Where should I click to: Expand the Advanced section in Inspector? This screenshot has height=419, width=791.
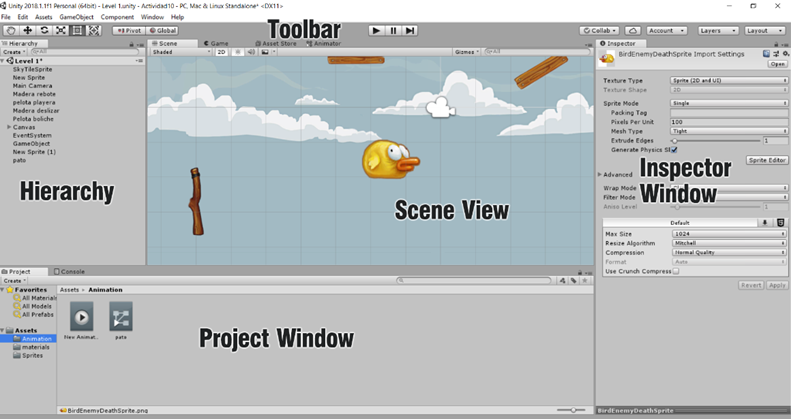point(600,174)
